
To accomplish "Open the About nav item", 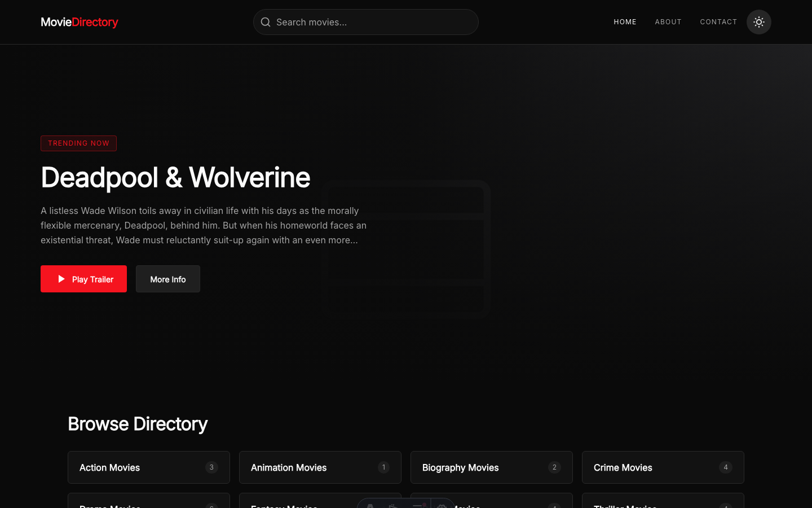I will [x=668, y=22].
